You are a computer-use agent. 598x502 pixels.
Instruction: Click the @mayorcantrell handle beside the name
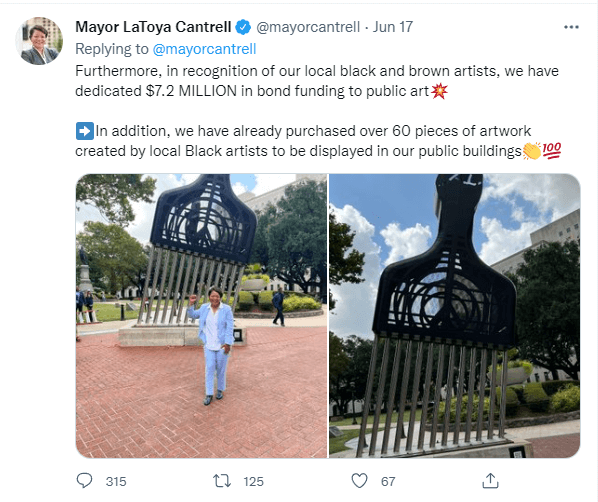(x=308, y=27)
